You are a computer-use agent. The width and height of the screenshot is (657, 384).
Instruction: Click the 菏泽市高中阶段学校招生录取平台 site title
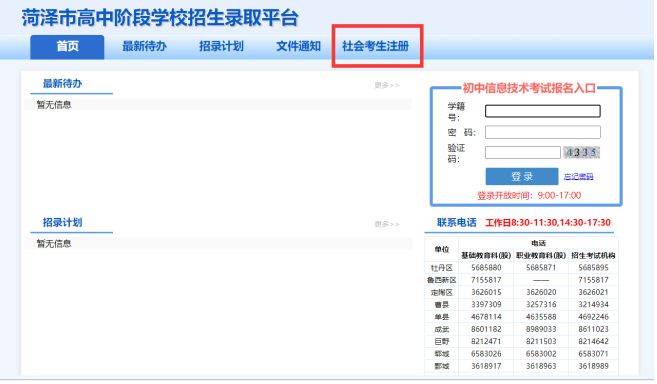160,18
